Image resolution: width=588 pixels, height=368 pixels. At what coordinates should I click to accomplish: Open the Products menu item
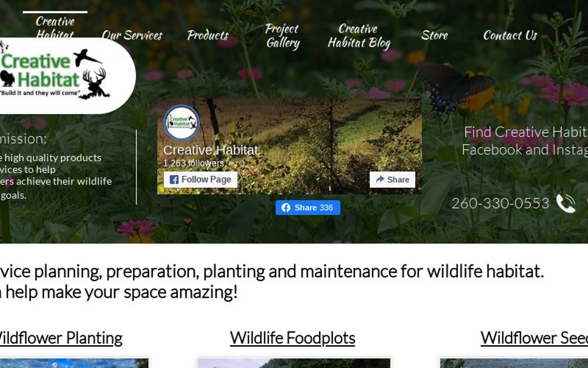[x=208, y=35]
